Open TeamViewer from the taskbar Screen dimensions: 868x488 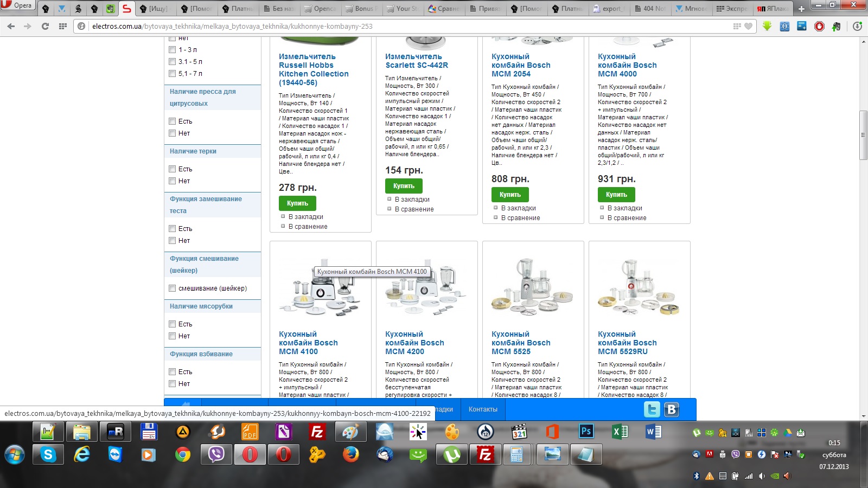(116, 454)
